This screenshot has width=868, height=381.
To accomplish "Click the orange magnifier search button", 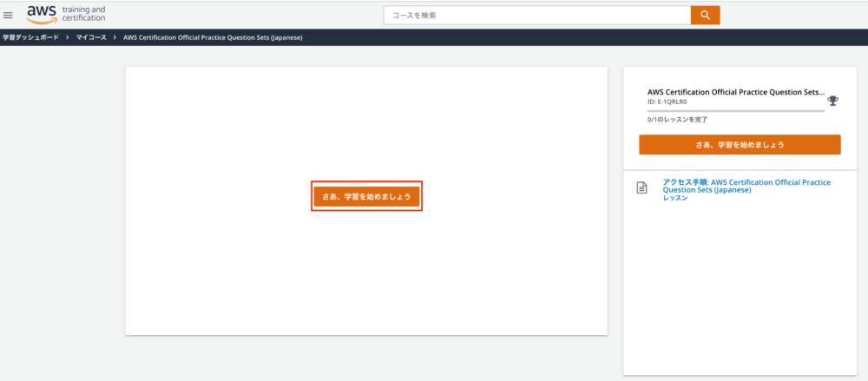I will pos(705,15).
